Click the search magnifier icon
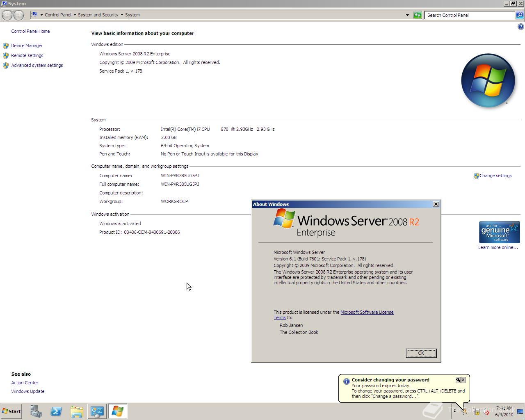 pos(520,15)
